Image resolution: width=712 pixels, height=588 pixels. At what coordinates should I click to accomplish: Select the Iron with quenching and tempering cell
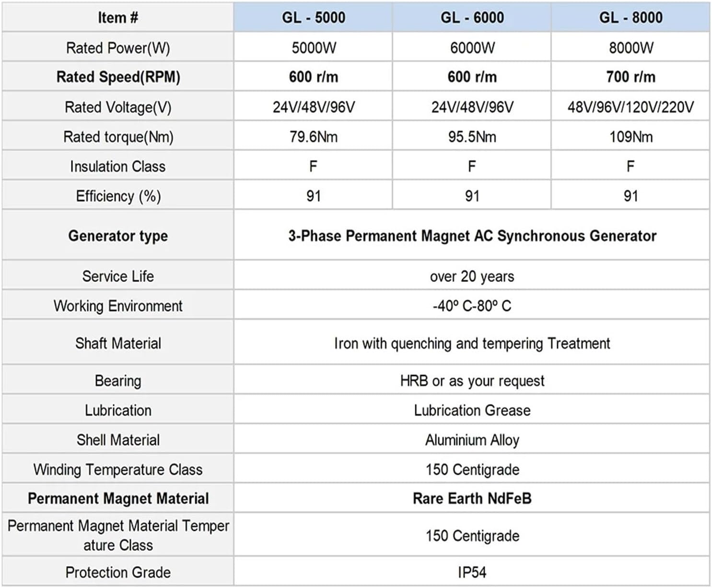coord(472,343)
